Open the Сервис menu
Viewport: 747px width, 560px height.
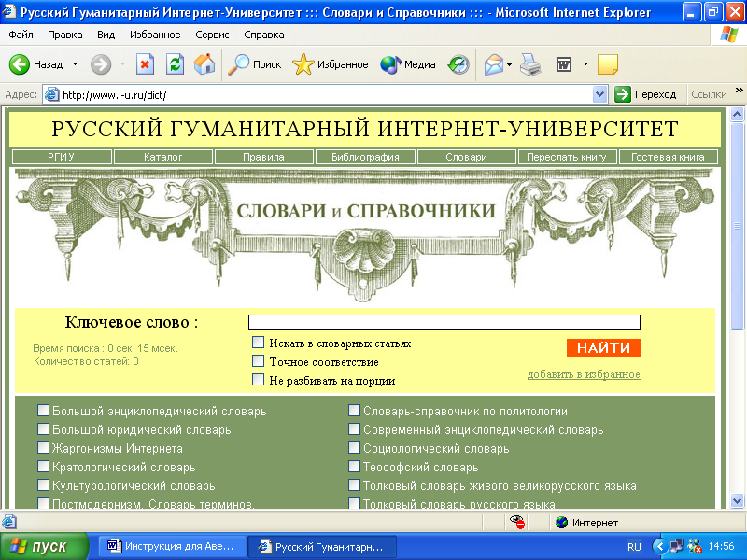tap(212, 35)
